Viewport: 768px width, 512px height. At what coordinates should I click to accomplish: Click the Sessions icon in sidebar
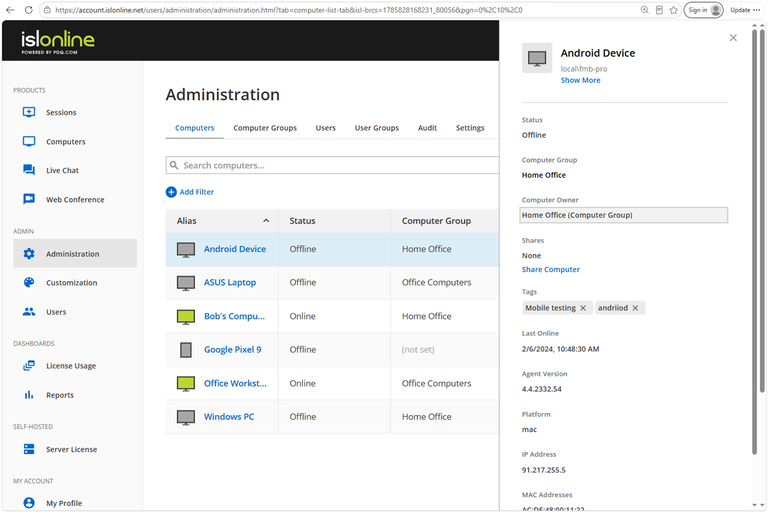[29, 112]
